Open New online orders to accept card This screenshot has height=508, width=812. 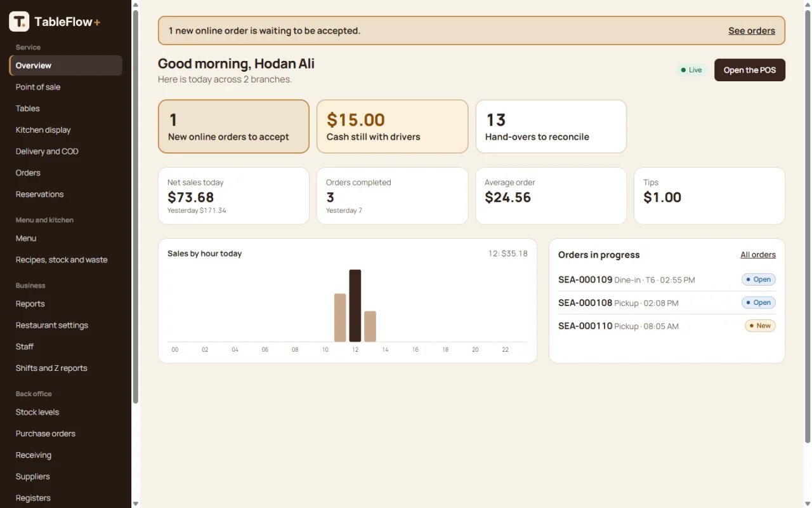(x=233, y=126)
